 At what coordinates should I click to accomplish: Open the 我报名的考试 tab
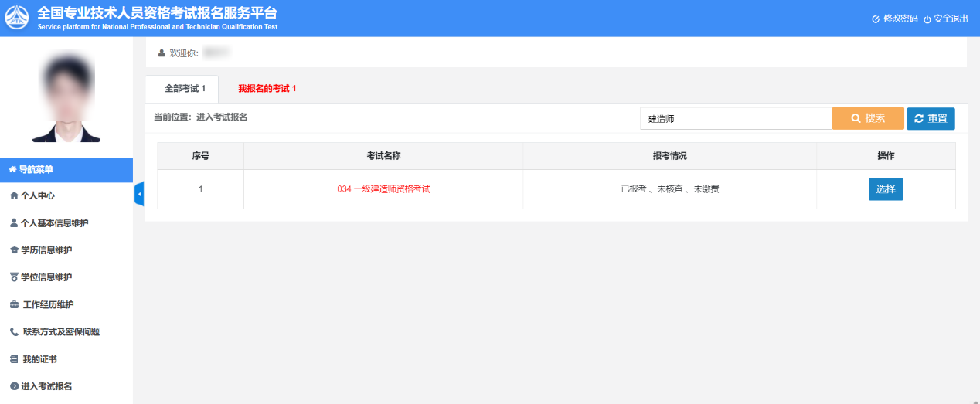point(267,89)
